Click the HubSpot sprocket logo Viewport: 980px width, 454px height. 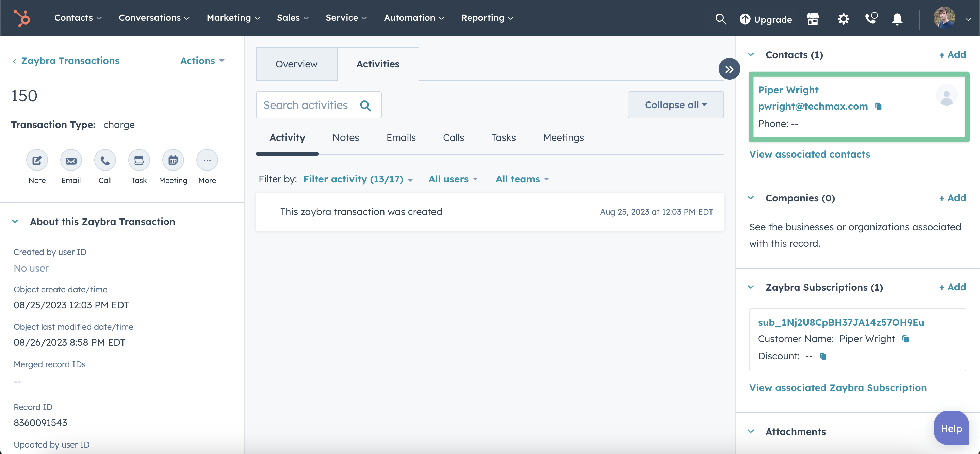tap(22, 18)
